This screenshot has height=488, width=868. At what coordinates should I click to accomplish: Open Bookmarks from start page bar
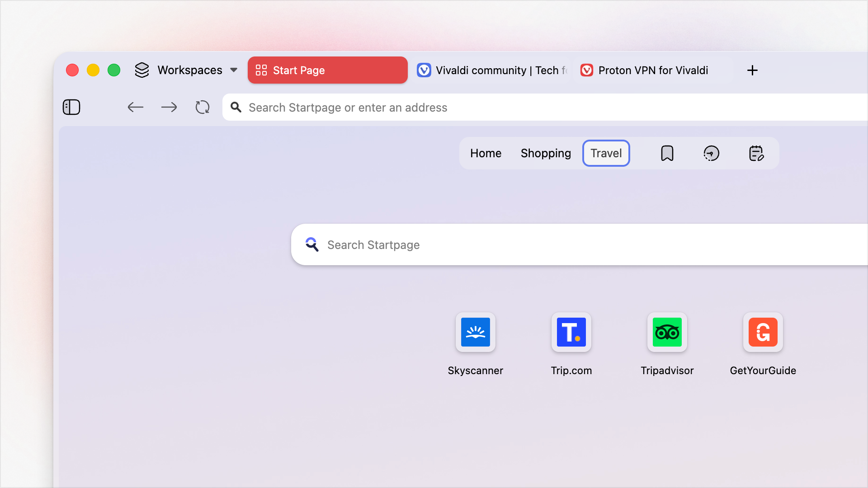click(x=667, y=153)
